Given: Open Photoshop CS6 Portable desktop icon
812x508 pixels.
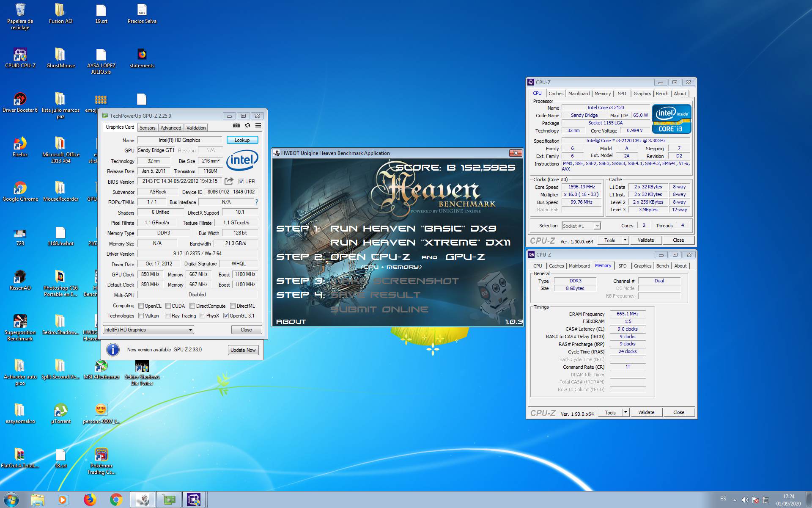Looking at the screenshot, I should click(60, 283).
